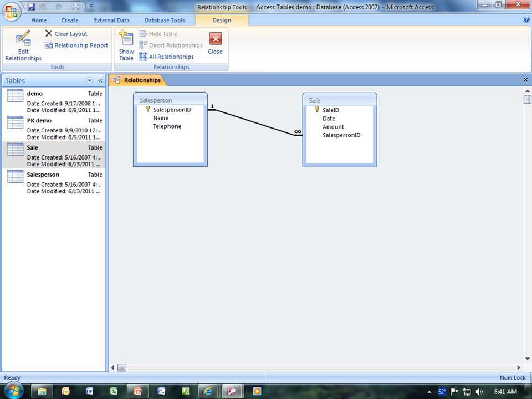
Task: Click the red Close button in the ribbon
Action: coord(215,43)
